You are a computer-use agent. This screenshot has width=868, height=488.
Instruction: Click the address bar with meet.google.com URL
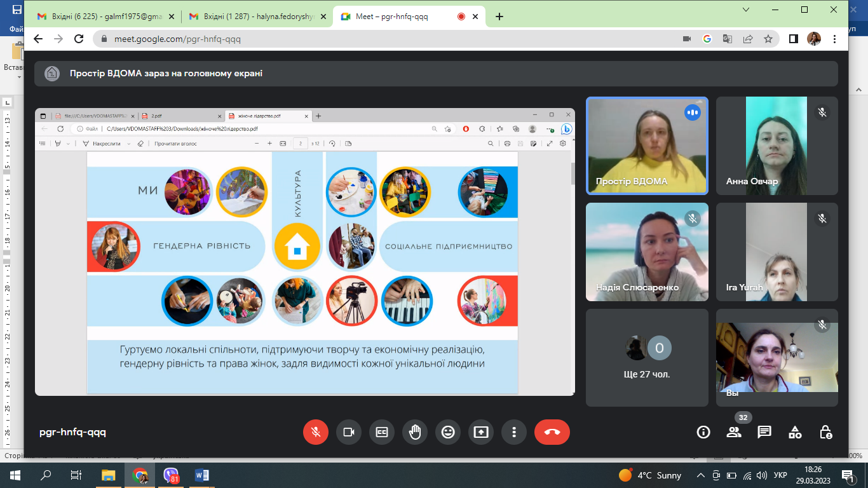coord(381,39)
